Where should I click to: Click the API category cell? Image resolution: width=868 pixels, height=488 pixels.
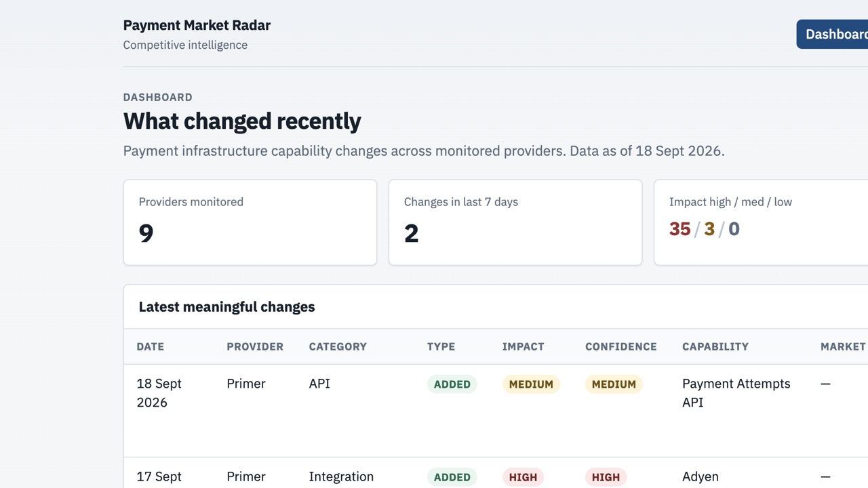(319, 384)
